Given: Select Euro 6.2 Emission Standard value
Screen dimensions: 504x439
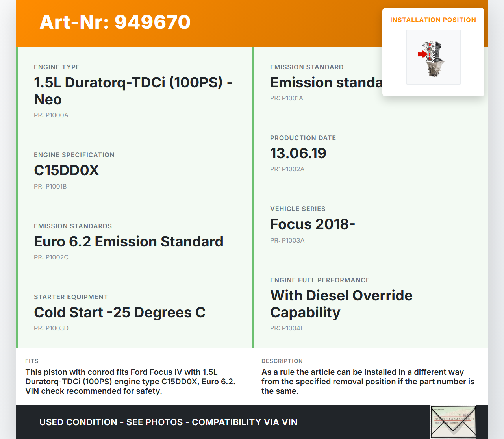Looking at the screenshot, I should pyautogui.click(x=129, y=241).
